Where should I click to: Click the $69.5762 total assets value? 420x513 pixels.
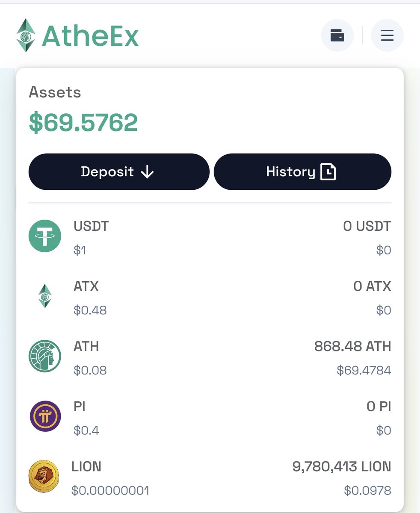click(x=83, y=123)
